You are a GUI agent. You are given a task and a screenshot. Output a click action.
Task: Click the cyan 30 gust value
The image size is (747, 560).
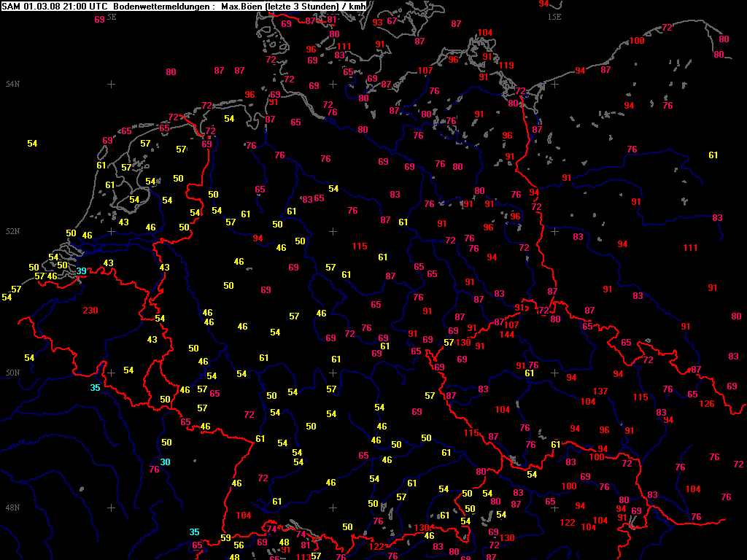(166, 462)
